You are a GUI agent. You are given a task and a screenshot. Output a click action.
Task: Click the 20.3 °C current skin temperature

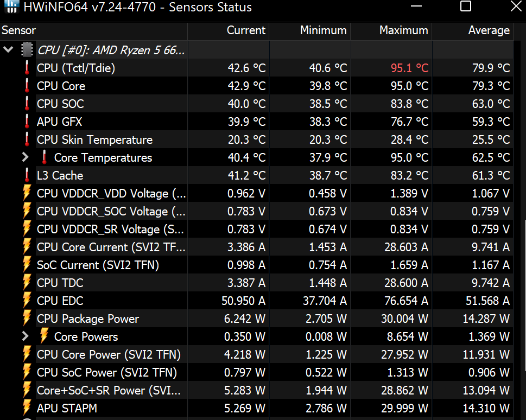click(x=247, y=139)
